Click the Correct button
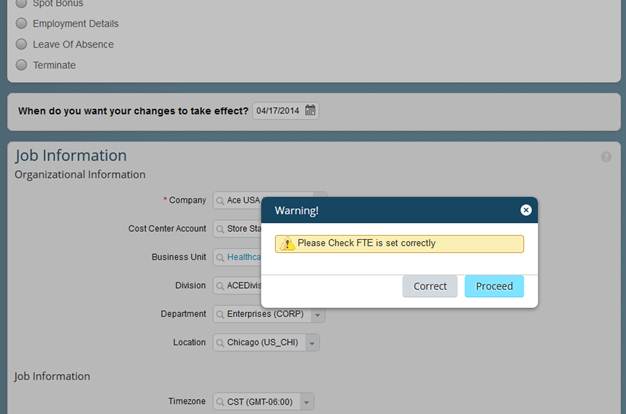Viewport: 626px width, 414px height. 430,286
